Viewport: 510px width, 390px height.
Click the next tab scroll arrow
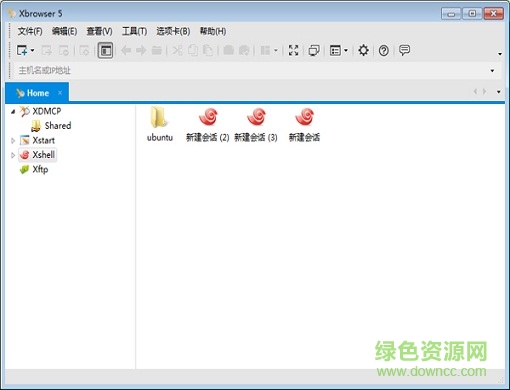click(484, 91)
